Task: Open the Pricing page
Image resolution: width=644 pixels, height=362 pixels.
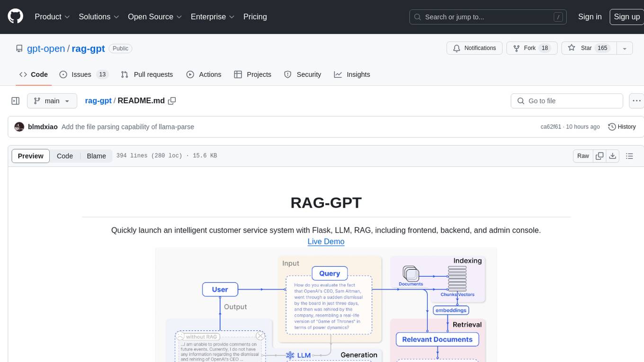Action: [x=255, y=17]
